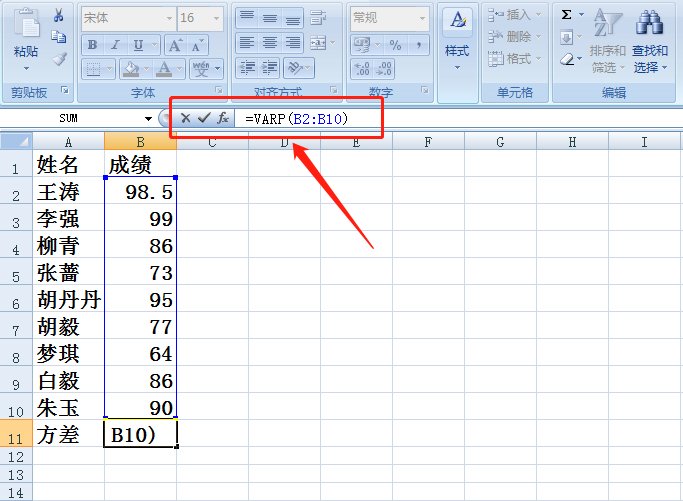Toggle bold formatting

coord(92,44)
